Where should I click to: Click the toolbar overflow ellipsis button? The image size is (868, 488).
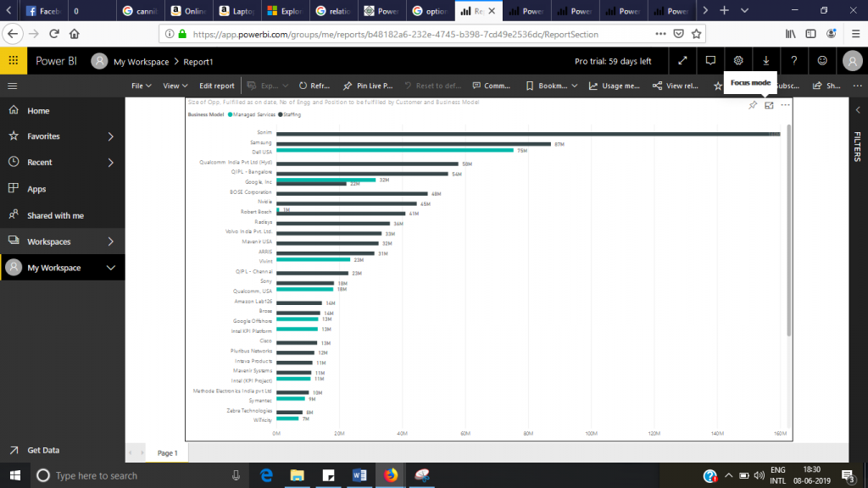pyautogui.click(x=857, y=86)
